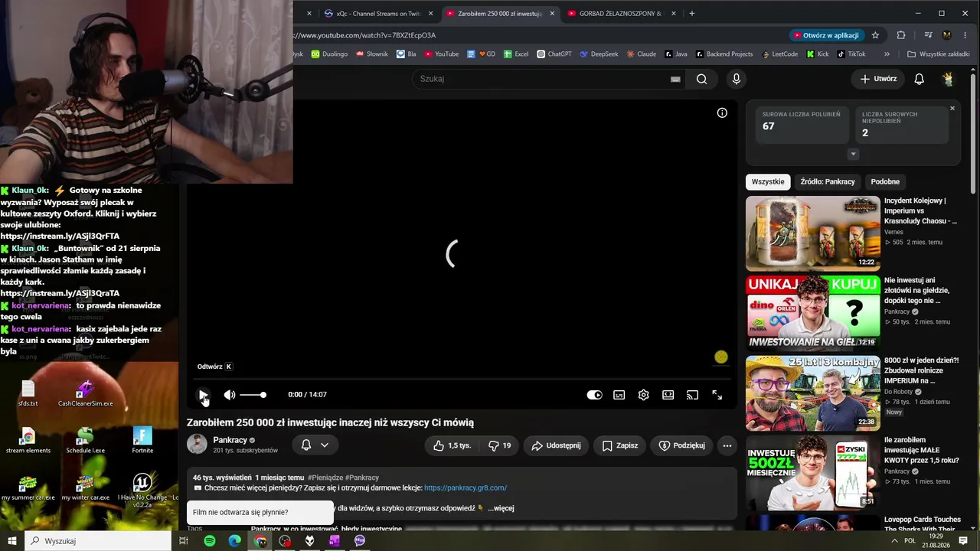Viewport: 980px width, 551px height.
Task: Open the LeetCode bookmark
Action: [x=779, y=54]
